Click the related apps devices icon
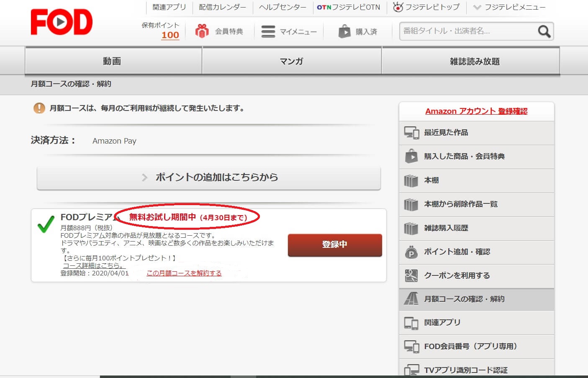Image resolution: width=588 pixels, height=378 pixels. click(411, 323)
